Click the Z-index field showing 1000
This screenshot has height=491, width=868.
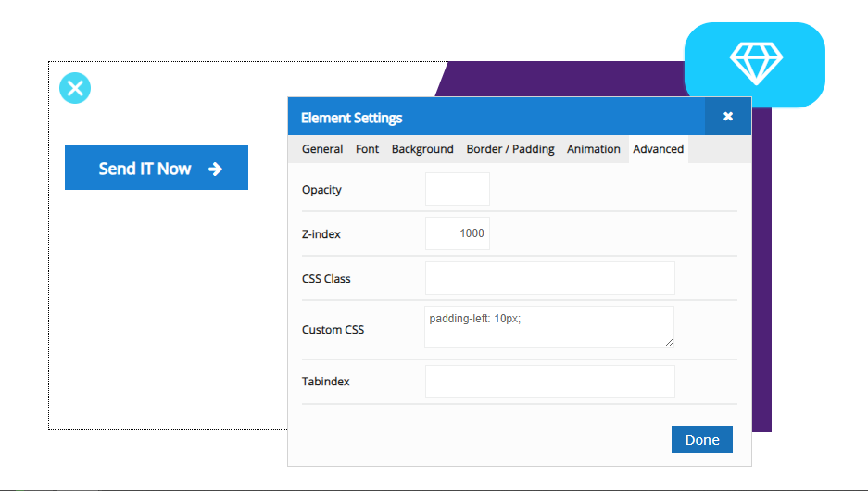point(457,233)
